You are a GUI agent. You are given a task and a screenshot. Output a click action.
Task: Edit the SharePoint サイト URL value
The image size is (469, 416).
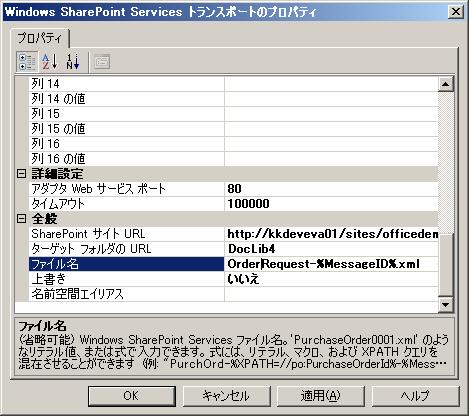[x=331, y=234]
